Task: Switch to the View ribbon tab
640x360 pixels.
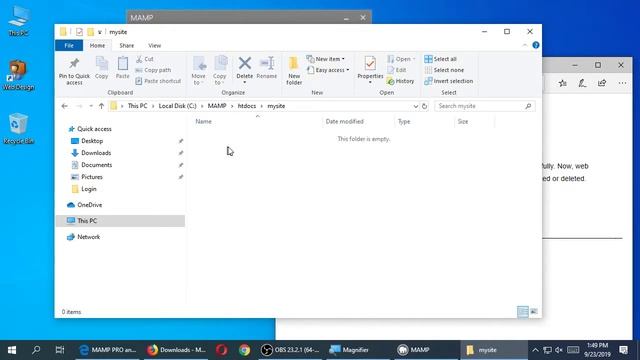Action: (154, 45)
